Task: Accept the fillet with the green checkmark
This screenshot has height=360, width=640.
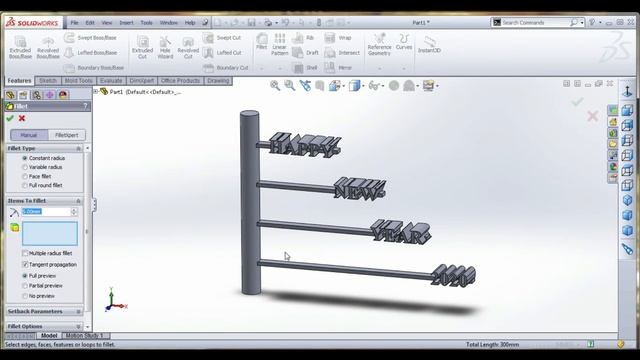Action: [10, 118]
